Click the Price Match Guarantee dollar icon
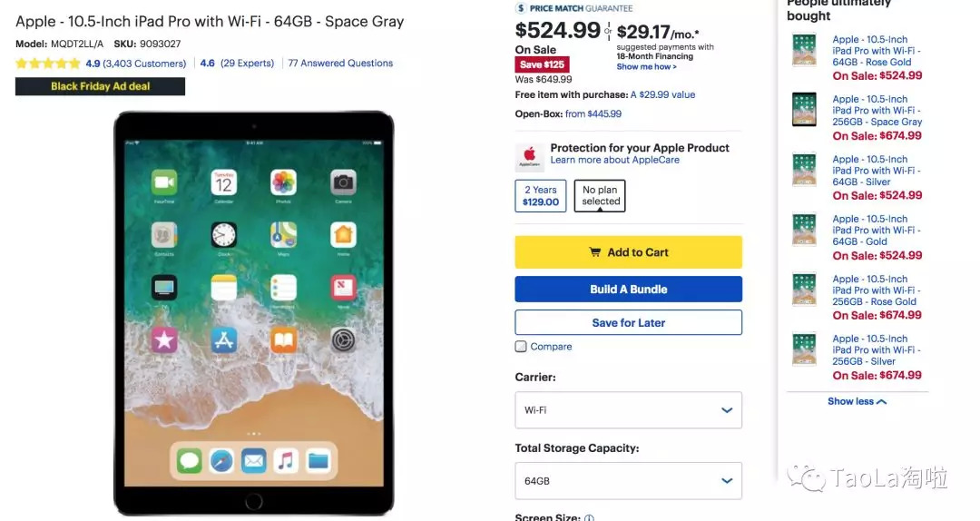 coord(521,8)
